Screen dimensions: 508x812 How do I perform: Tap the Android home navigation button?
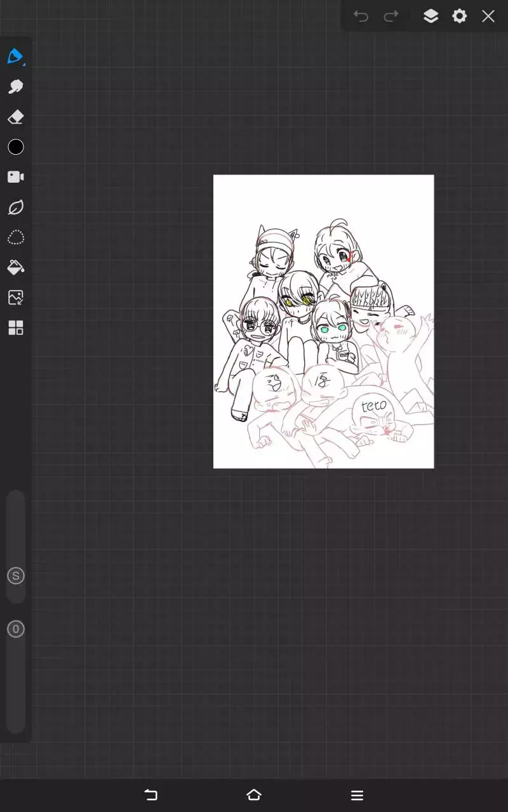coord(254,795)
